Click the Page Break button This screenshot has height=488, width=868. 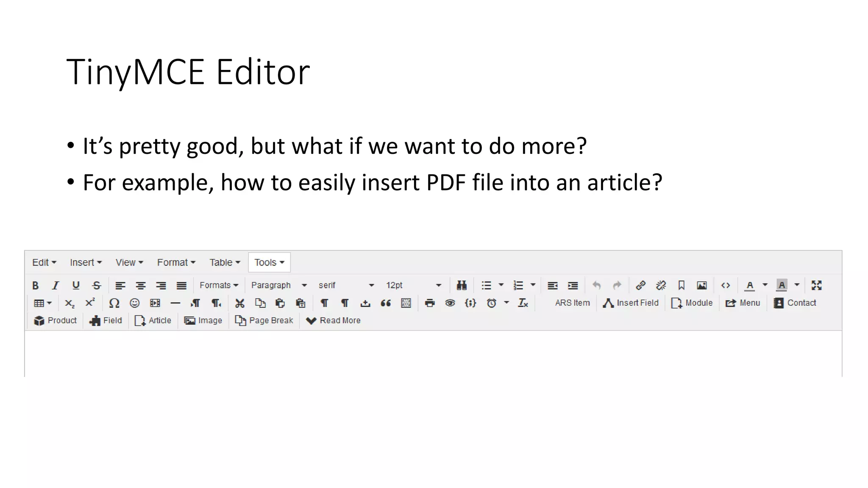(264, 321)
